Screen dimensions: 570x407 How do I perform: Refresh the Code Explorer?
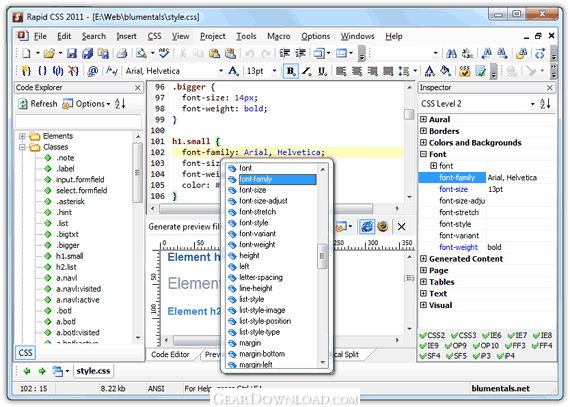38,104
